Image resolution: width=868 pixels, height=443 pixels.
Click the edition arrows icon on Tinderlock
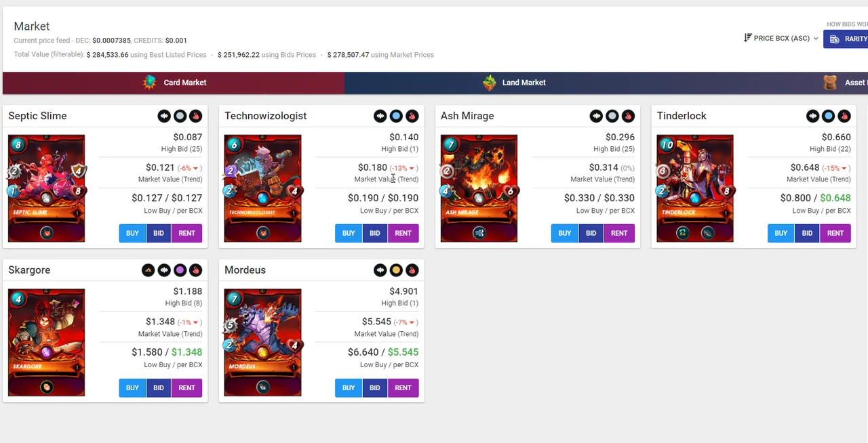(x=812, y=116)
